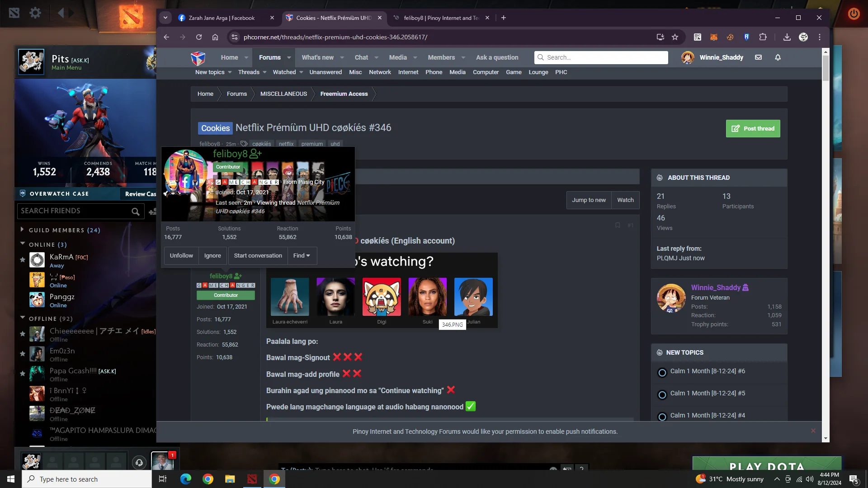This screenshot has width=868, height=488.
Task: Click the Cookies thread prefix label
Action: point(215,128)
